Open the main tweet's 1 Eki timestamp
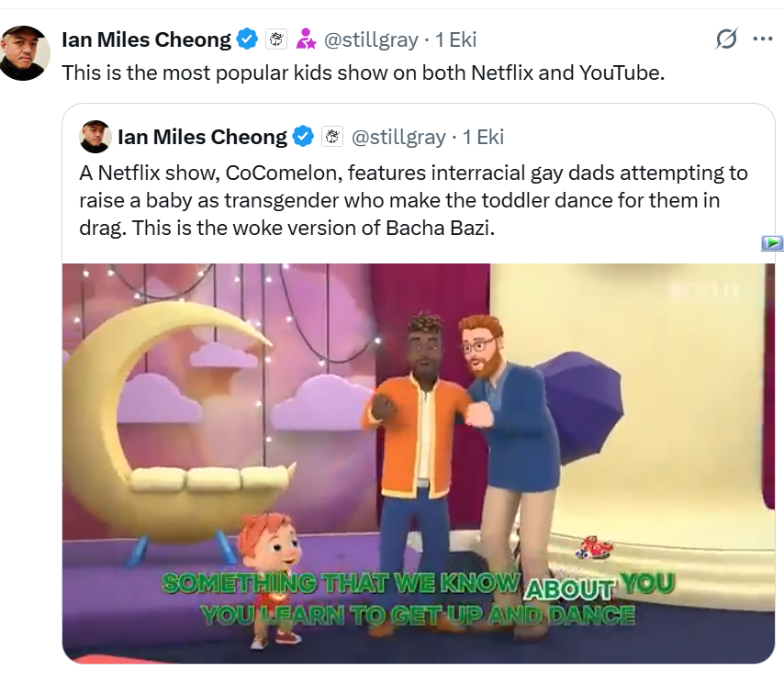 coord(456,39)
